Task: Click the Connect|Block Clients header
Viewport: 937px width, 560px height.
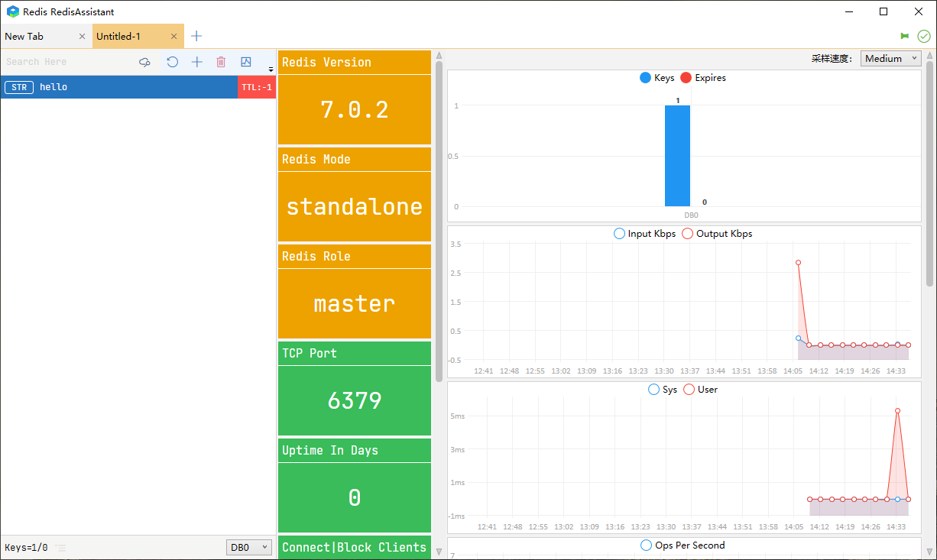Action: coord(355,547)
